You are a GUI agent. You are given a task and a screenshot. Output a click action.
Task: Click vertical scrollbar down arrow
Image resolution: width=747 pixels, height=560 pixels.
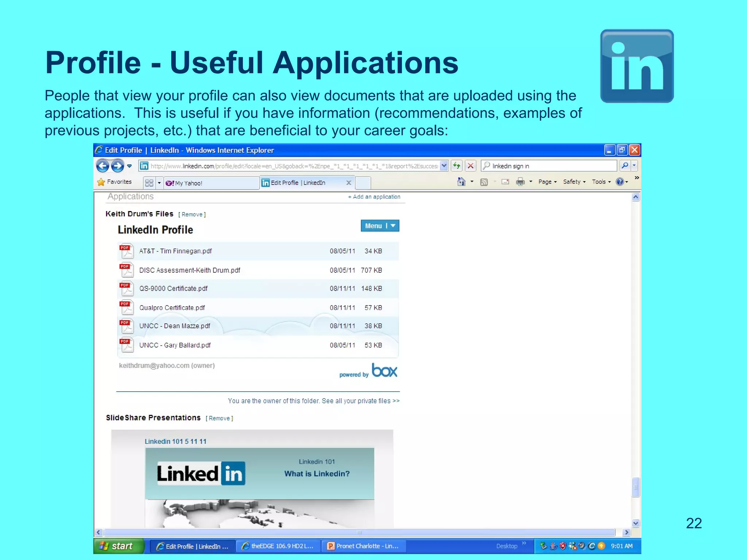tap(636, 523)
